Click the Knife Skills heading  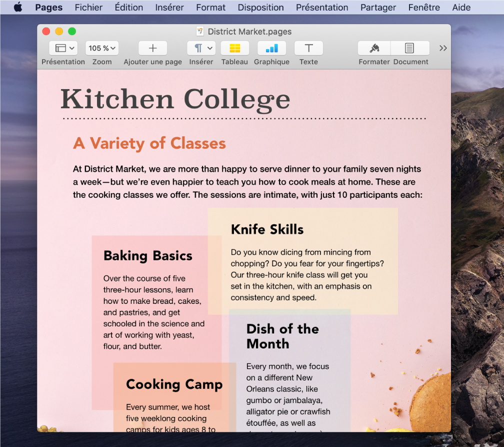267,229
